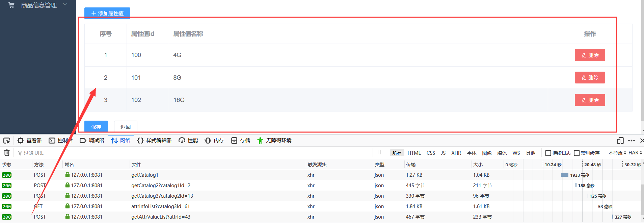Image resolution: width=644 pixels, height=223 pixels.
Task: Click the 200 status badge of getCatalog1
Action: (7, 175)
